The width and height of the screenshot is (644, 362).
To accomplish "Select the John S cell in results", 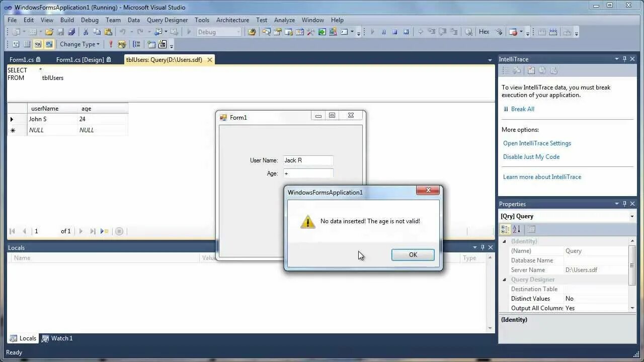I will click(x=52, y=119).
